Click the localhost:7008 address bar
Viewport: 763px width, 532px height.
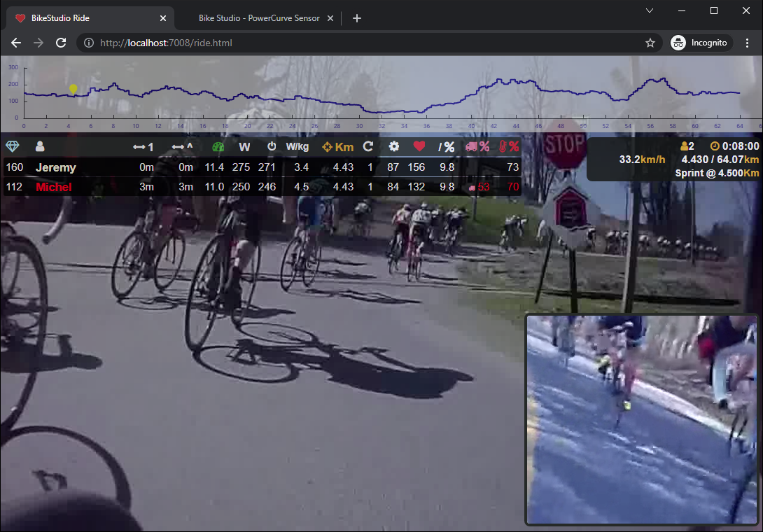[370, 43]
